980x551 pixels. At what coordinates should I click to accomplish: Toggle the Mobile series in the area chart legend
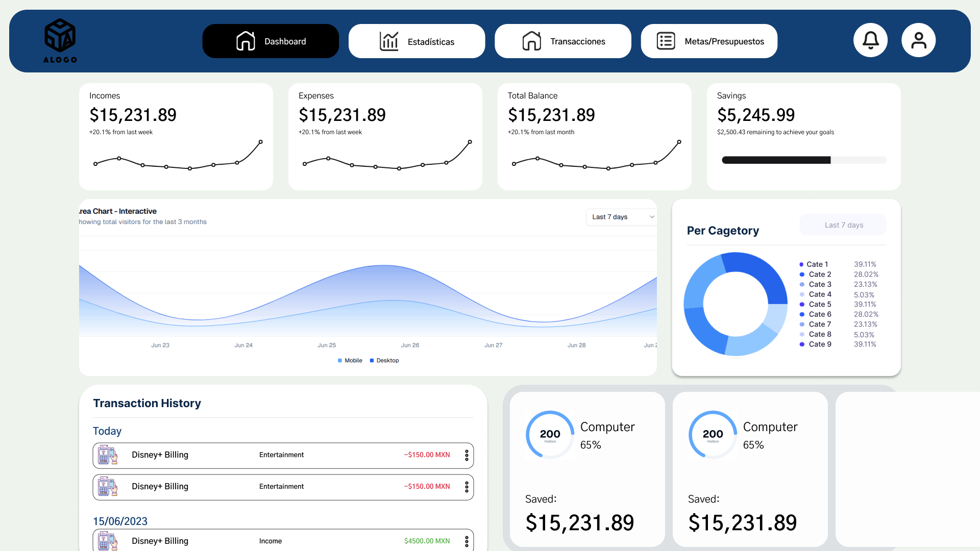[350, 360]
